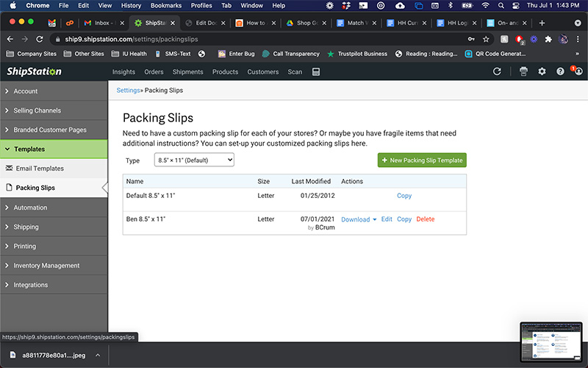Open the Orders tab
588x368 pixels.
pos(154,71)
